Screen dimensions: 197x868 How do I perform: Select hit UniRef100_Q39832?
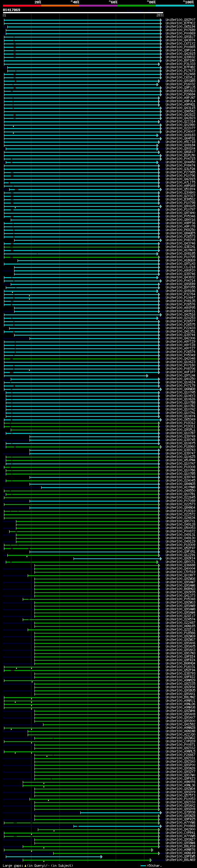coord(180,57)
